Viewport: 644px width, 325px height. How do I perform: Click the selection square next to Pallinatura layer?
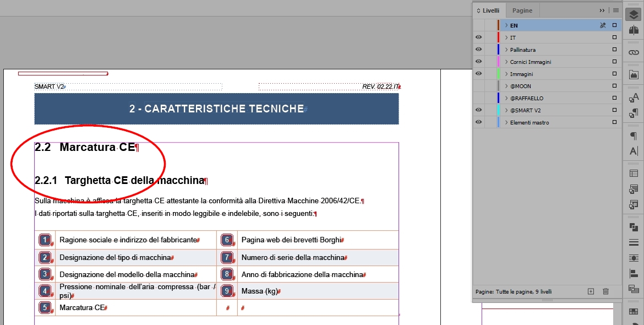tap(614, 49)
